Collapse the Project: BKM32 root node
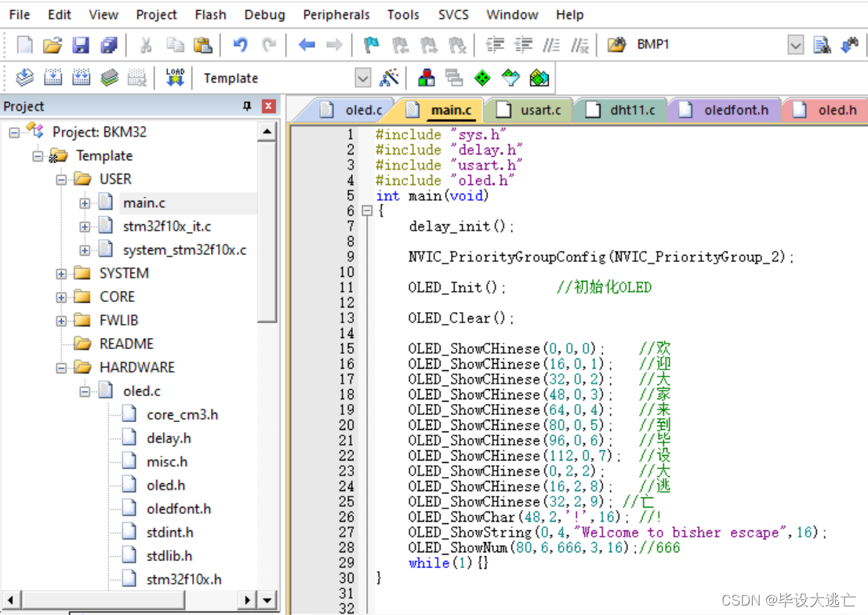868x615 pixels. [14, 133]
